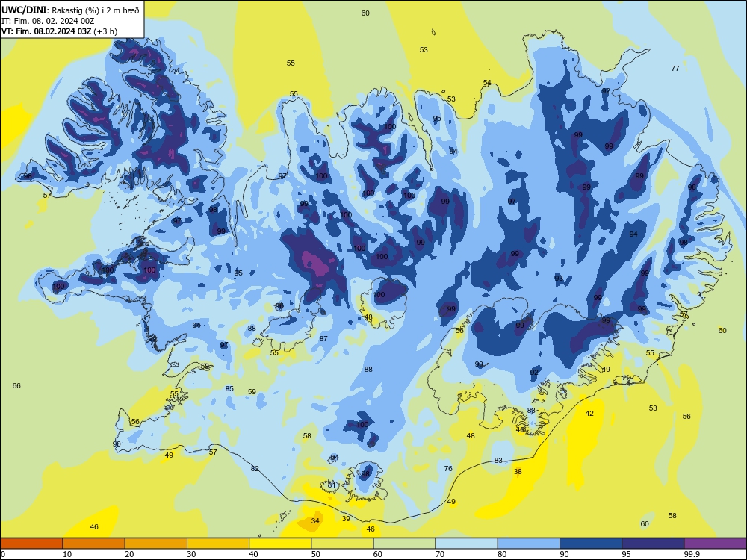Click the map value 54 on north coast

(487, 83)
